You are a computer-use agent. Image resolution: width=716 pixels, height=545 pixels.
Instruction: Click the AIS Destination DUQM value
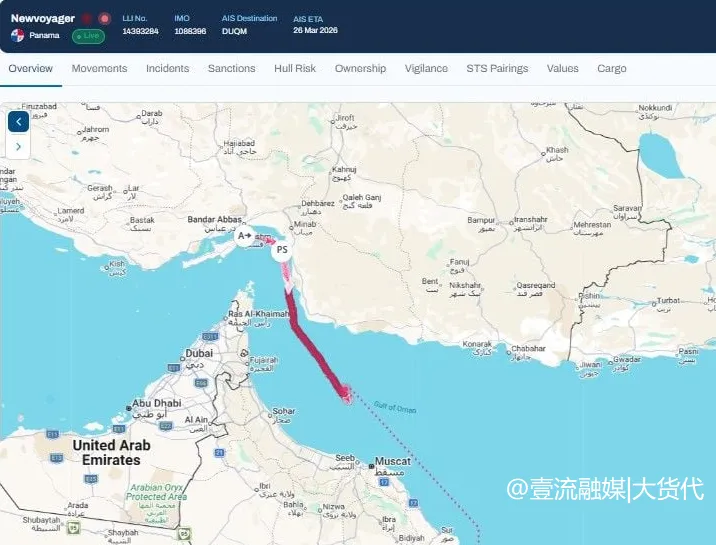234,31
